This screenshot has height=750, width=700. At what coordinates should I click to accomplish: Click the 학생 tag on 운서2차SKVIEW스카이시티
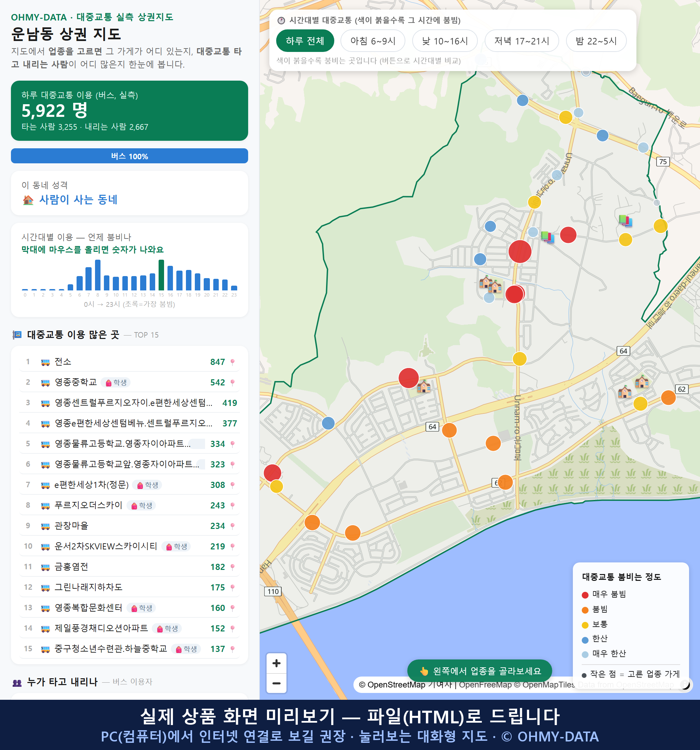[x=176, y=546]
